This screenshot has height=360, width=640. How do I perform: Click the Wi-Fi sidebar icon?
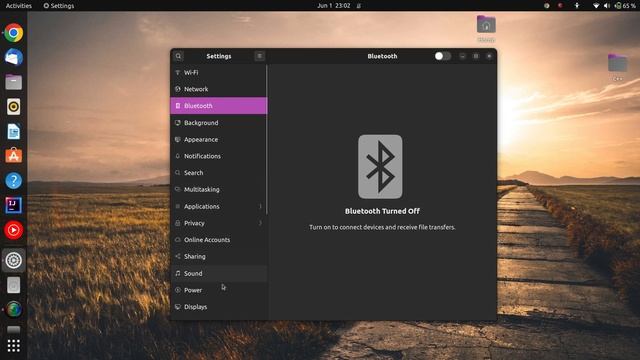click(x=178, y=72)
